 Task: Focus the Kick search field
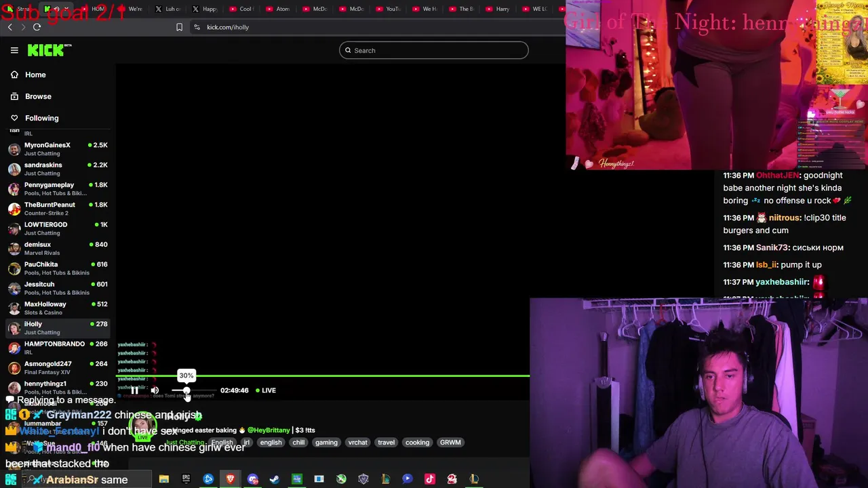point(434,50)
